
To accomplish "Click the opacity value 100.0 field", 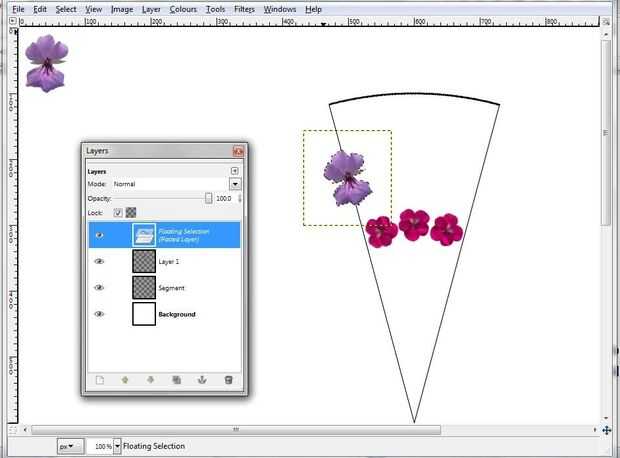I will coord(224,199).
